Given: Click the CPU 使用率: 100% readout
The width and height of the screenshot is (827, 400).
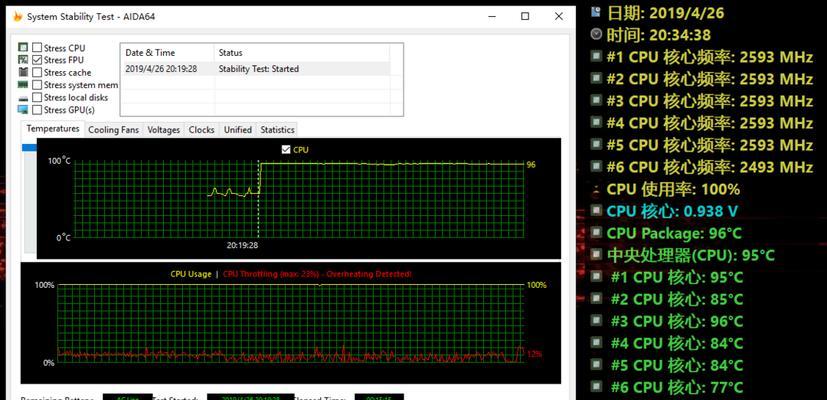Looking at the screenshot, I should [673, 189].
